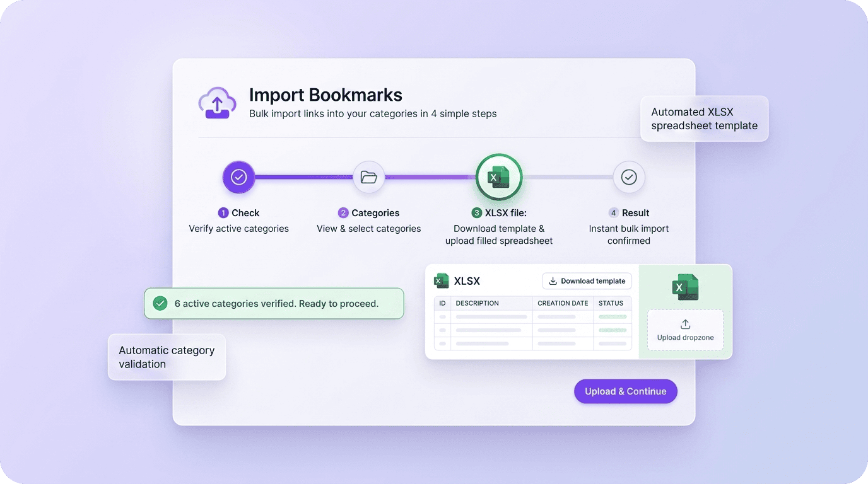Click the DESCRIPTION column header
868x484 pixels.
coord(478,303)
